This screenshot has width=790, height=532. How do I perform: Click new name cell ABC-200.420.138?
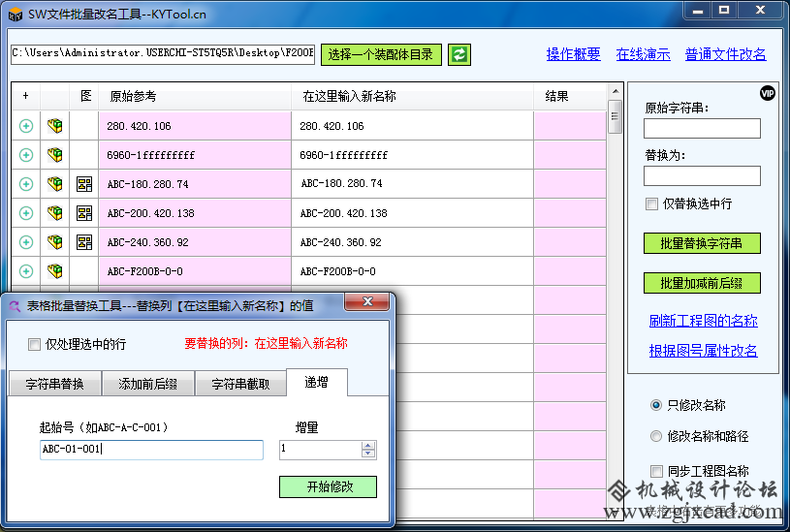412,213
